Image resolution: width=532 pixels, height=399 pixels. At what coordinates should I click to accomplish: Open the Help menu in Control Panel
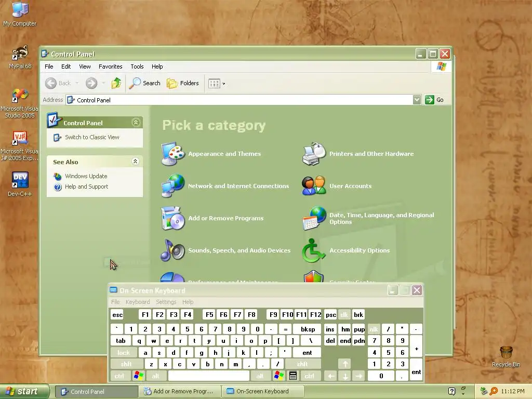pyautogui.click(x=157, y=66)
